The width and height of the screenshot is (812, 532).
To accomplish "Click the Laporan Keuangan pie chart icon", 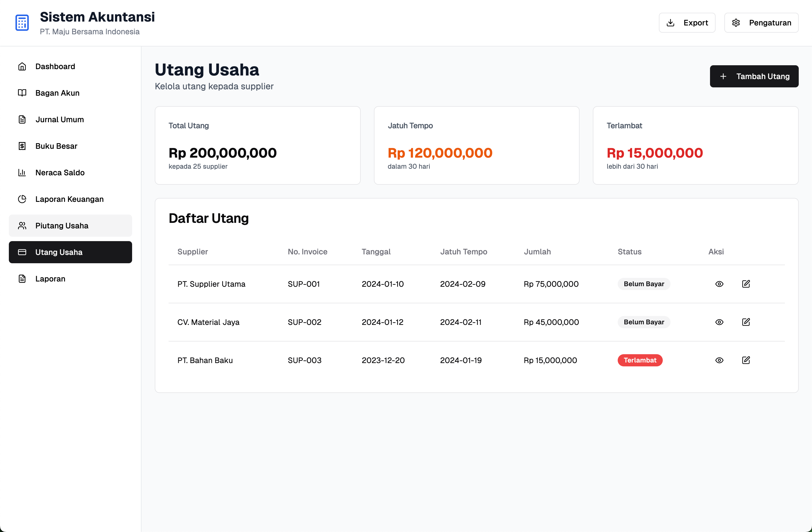I will [x=22, y=199].
